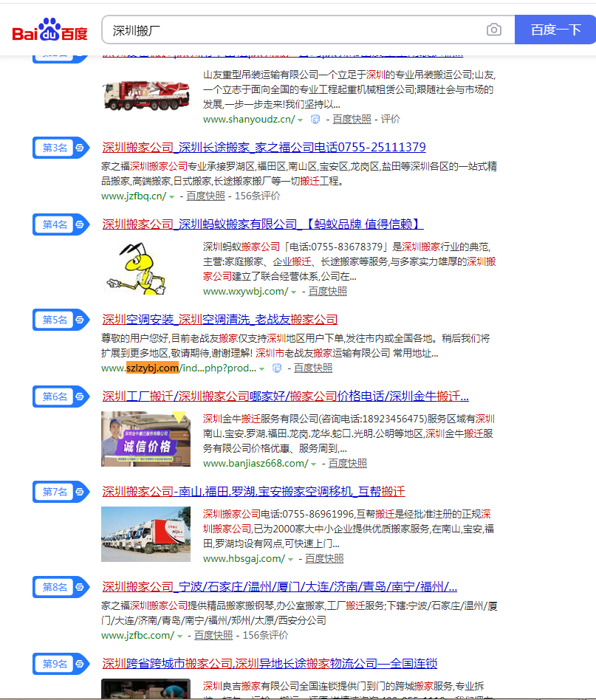Click 评价 next to shanyoudz.cn result
The image size is (596, 700).
[x=391, y=119]
